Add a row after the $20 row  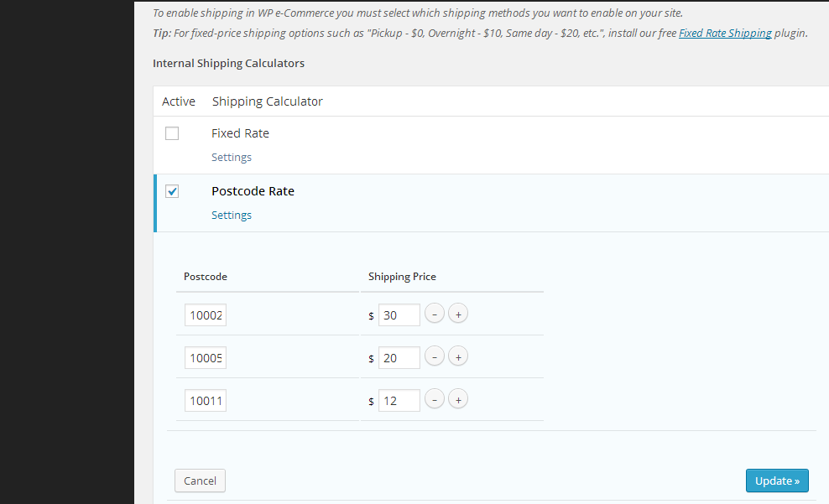point(458,357)
